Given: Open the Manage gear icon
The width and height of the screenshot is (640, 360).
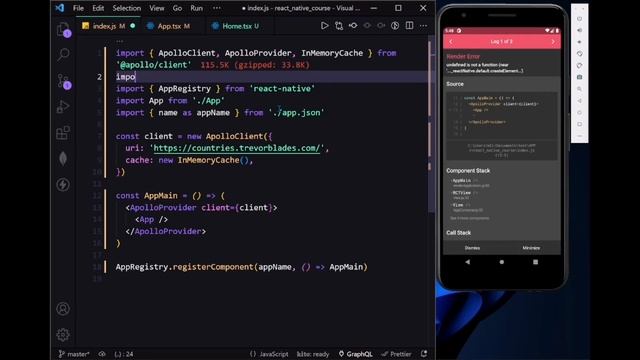Looking at the screenshot, I should pos(63,335).
